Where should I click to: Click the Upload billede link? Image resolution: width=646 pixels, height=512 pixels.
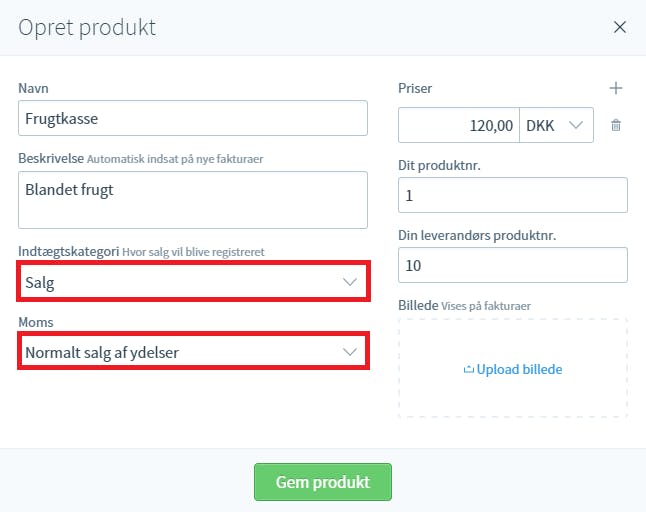519,369
